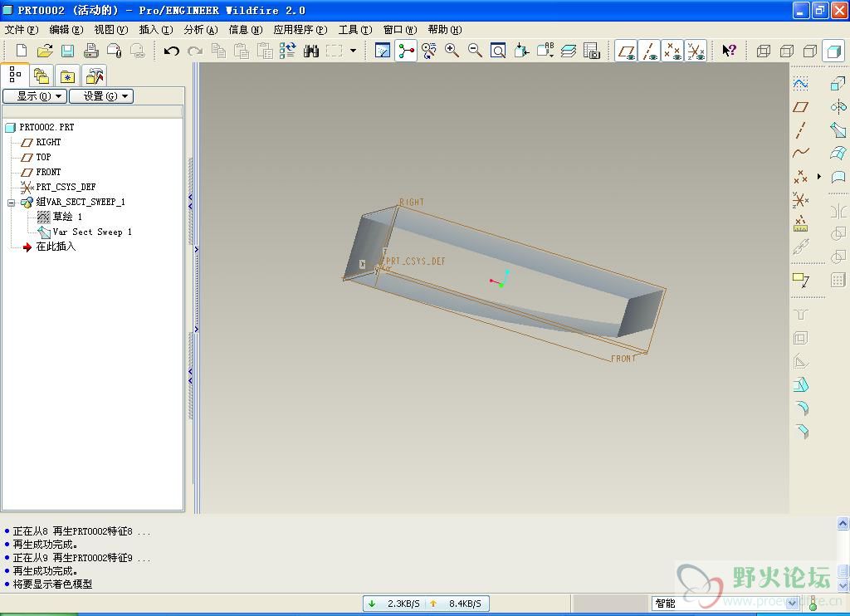This screenshot has height=616, width=850.
Task: Open saved view list icon
Action: pos(545,51)
